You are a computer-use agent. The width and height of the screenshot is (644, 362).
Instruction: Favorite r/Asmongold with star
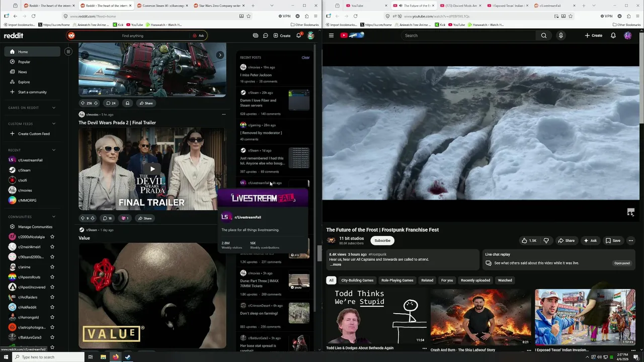coord(52,317)
